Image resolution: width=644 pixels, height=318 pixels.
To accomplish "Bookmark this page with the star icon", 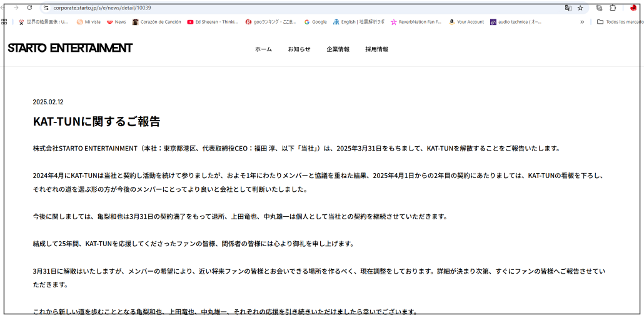I will click(x=580, y=7).
